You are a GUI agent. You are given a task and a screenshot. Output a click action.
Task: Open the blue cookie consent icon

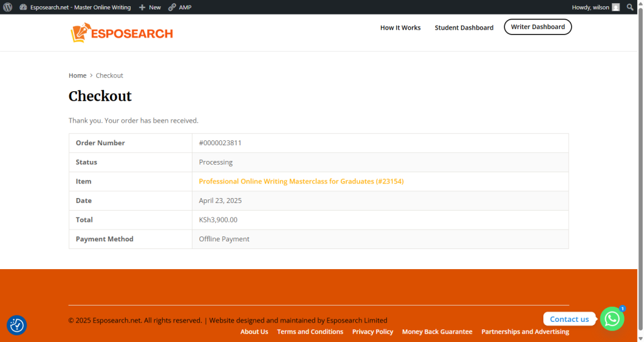click(17, 325)
